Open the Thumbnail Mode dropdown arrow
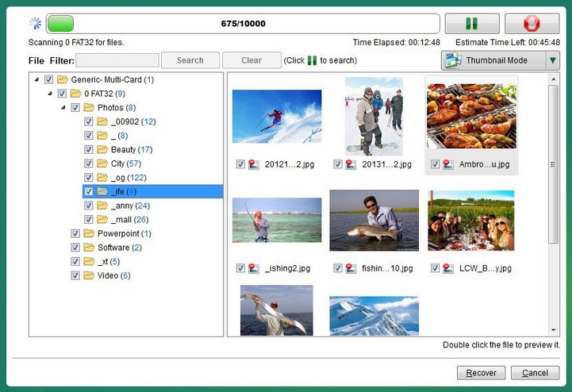572x392 pixels. (552, 60)
